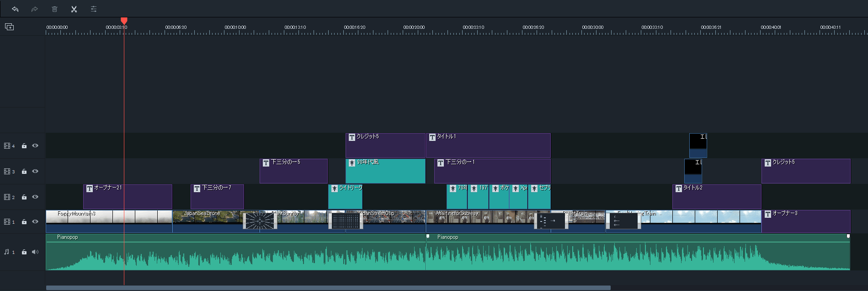Toggle the lock on video track 2
Viewport: 868px width, 291px height.
[x=24, y=197]
